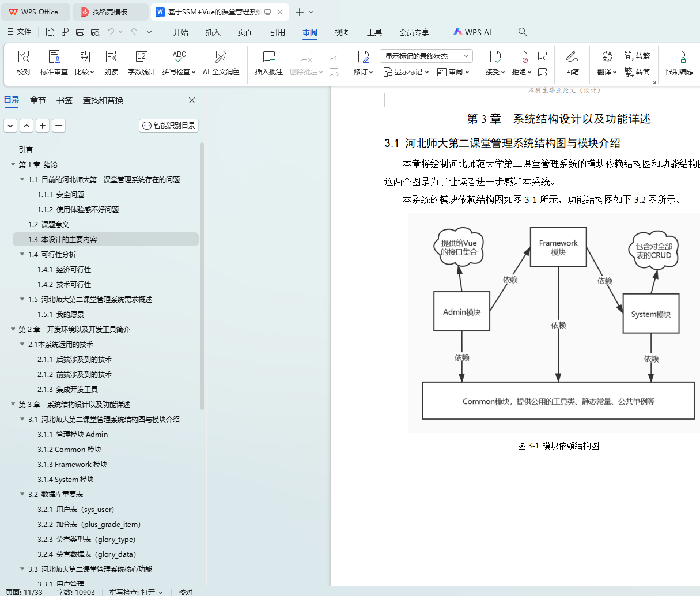Start 朗读 read aloud
This screenshot has width=700, height=596.
(111, 63)
